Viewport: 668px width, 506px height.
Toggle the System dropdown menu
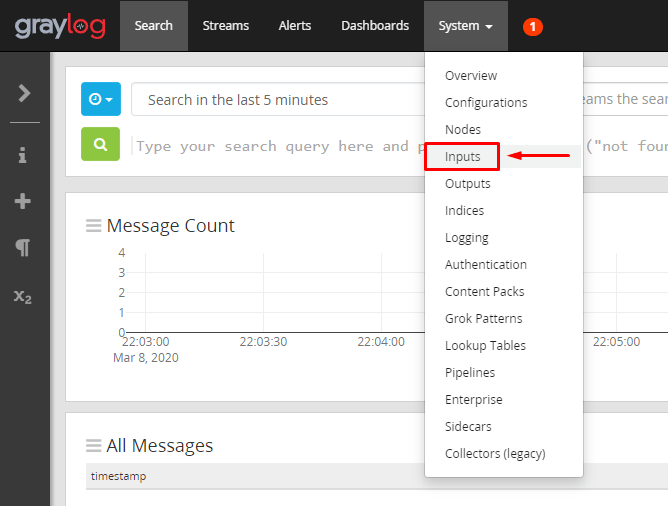[465, 26]
